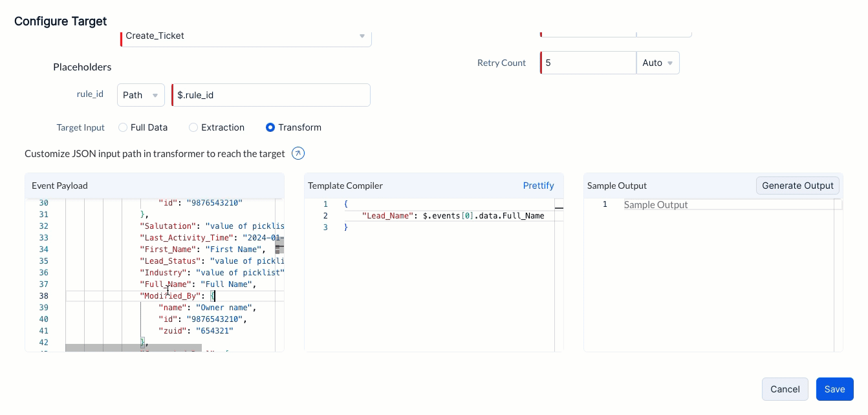Choose the Extraction radio option
Screen dimensions: 868x415
click(x=193, y=127)
